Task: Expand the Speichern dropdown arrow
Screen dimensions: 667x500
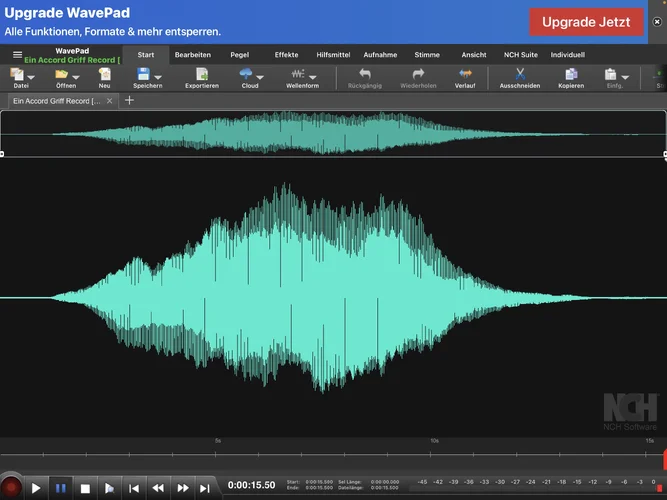Action: click(x=158, y=77)
